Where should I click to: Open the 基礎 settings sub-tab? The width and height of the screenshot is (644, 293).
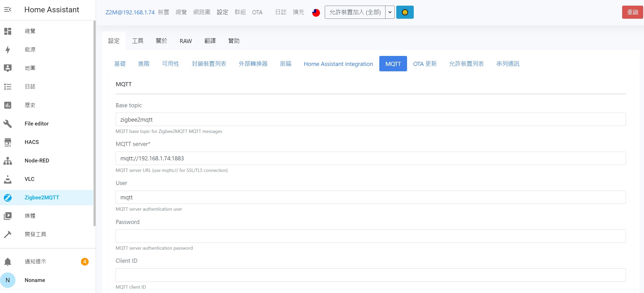pyautogui.click(x=120, y=64)
